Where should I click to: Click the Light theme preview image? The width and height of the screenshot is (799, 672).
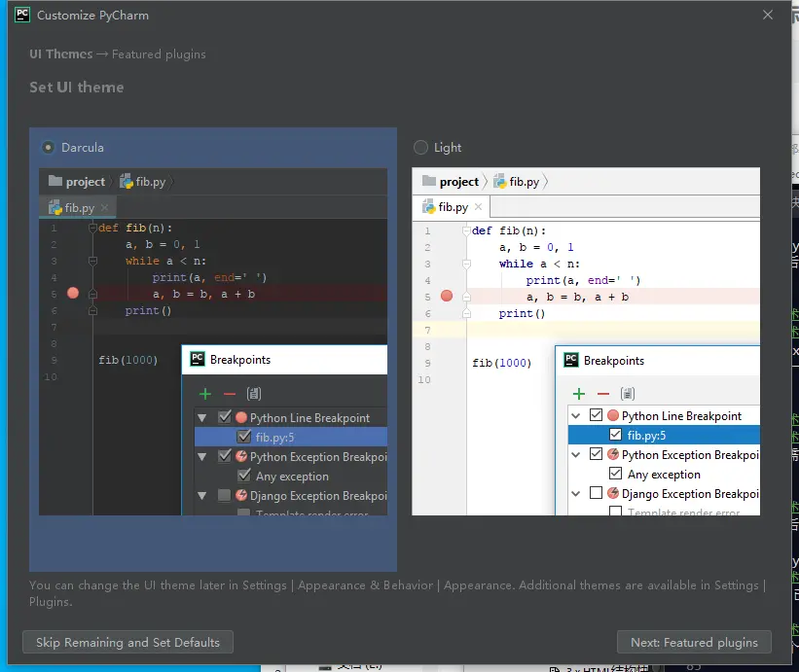[x=586, y=341]
